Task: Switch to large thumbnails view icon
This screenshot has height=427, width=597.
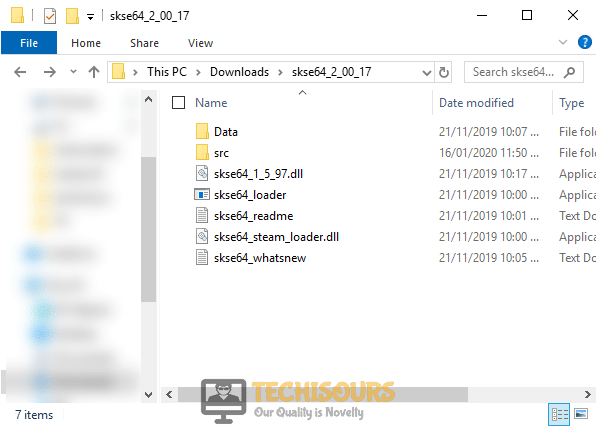Action: tap(581, 414)
